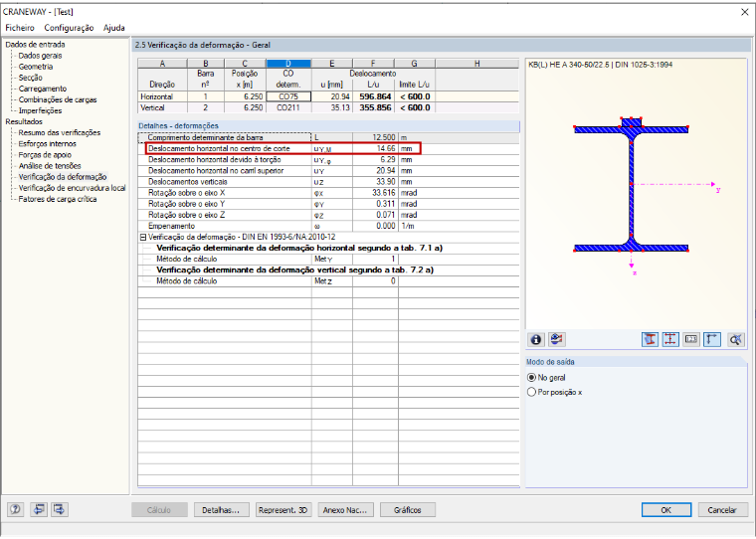Click the 596.864 L/u value

click(374, 96)
